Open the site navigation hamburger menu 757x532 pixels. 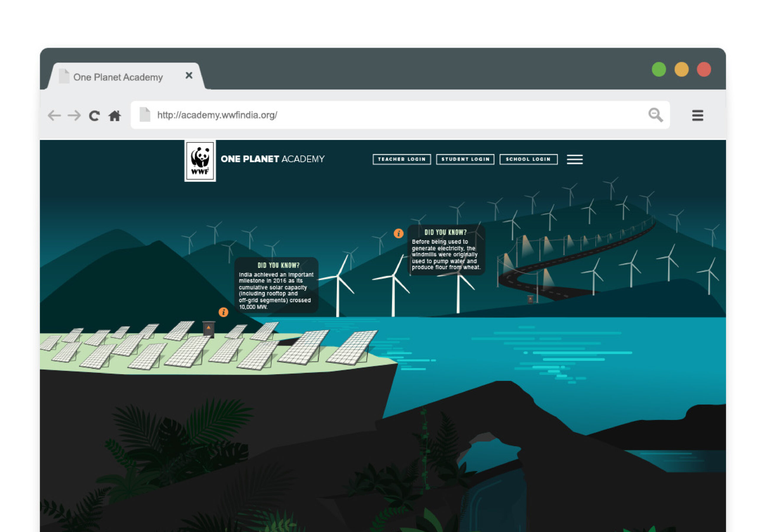point(575,159)
